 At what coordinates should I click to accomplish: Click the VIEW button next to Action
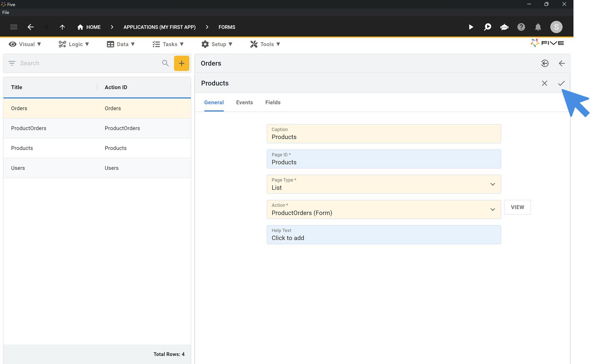click(517, 207)
